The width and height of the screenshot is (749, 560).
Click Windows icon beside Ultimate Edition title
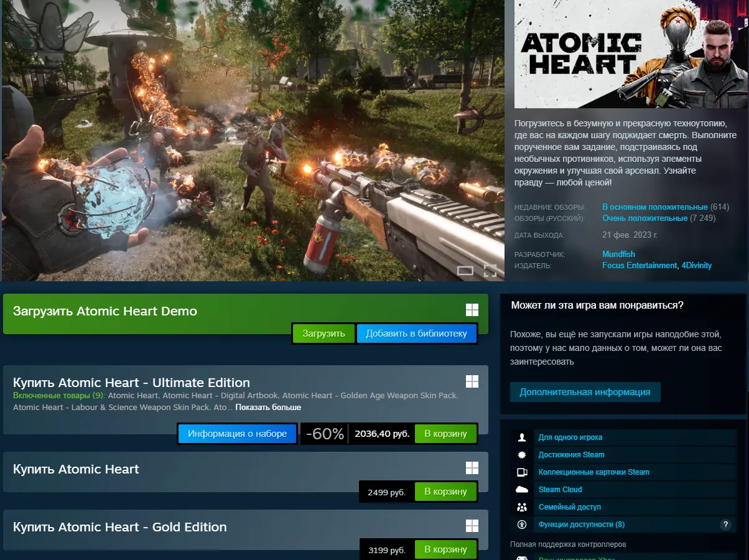coord(472,381)
